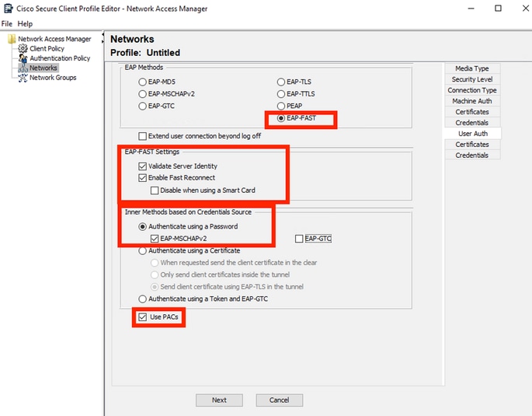Screen dimensions: 532x416
Task: Select Networks in the tree
Action: pos(43,68)
